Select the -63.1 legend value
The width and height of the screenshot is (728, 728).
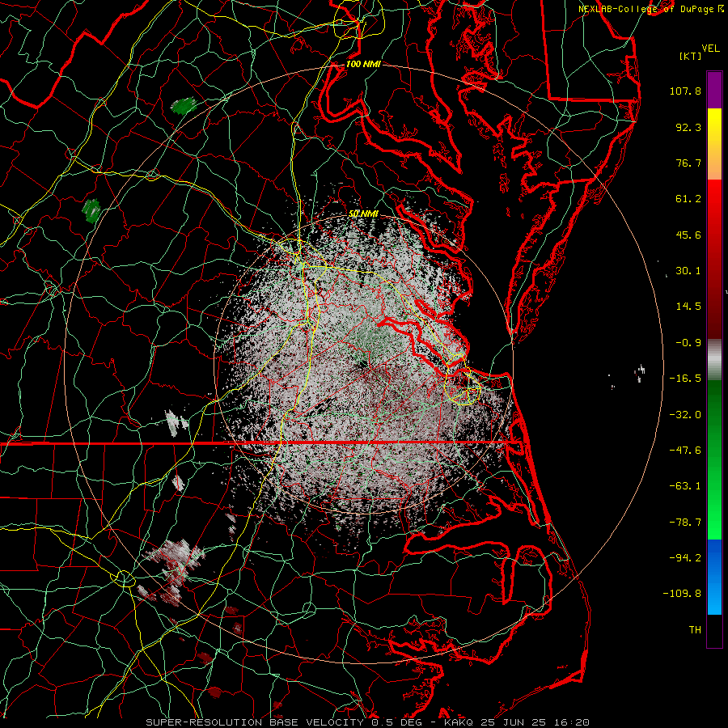(x=685, y=486)
